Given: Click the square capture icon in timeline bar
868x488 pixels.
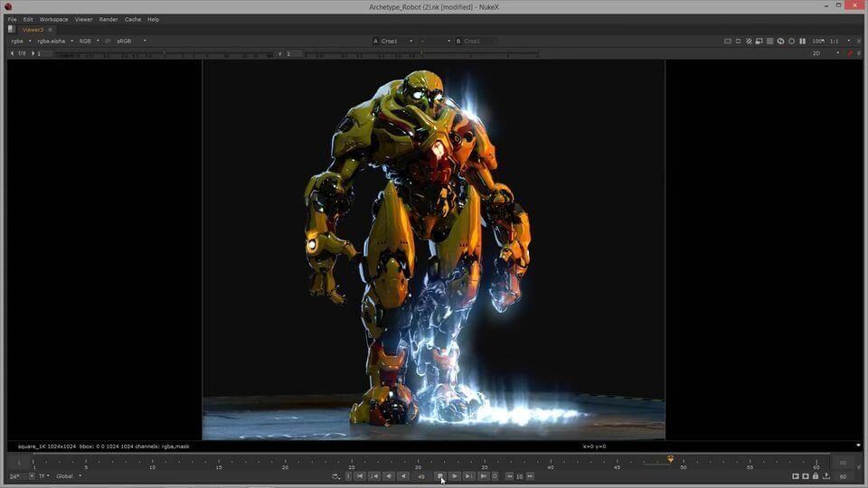Looking at the screenshot, I should tap(806, 476).
